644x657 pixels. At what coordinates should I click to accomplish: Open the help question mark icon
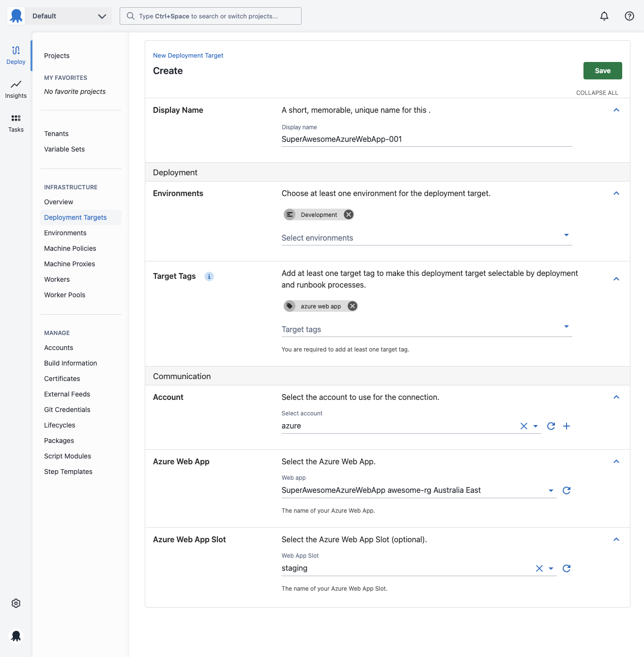629,16
